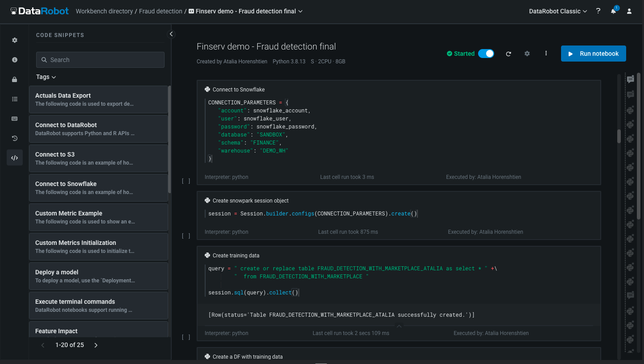The height and width of the screenshot is (364, 644).
Task: Select the Connect to Snowflake code snippet
Action: tap(98, 188)
